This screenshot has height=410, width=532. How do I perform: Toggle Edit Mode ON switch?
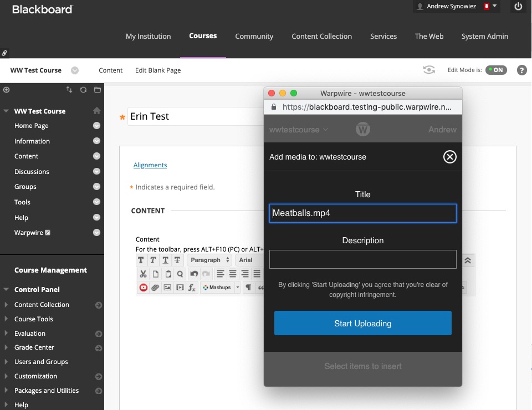496,70
